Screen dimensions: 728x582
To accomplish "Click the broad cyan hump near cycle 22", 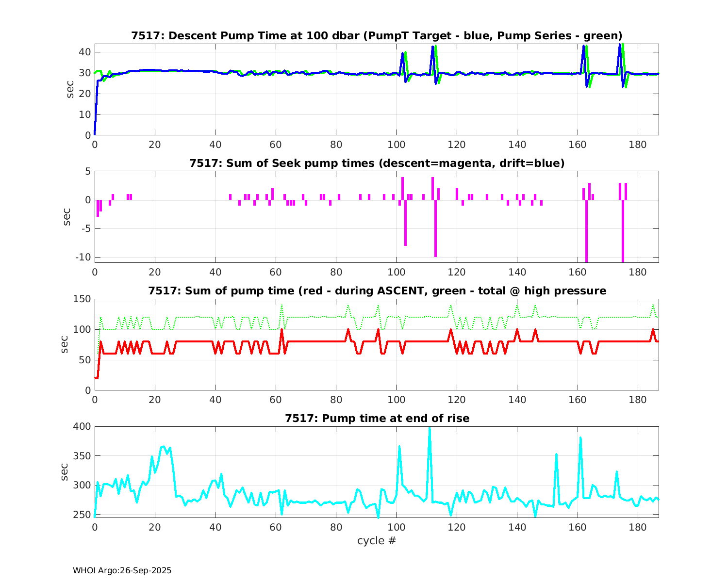I will (x=163, y=447).
